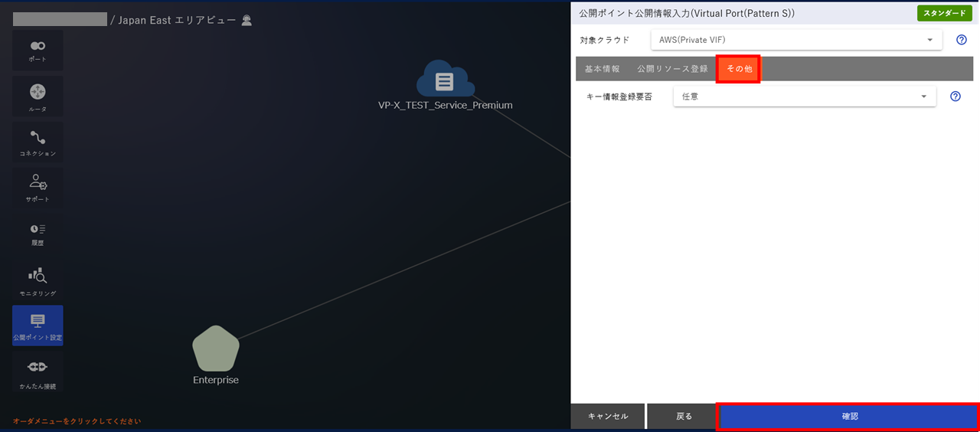Click the スタンダード green button
The height and width of the screenshot is (432, 980).
[x=945, y=13]
